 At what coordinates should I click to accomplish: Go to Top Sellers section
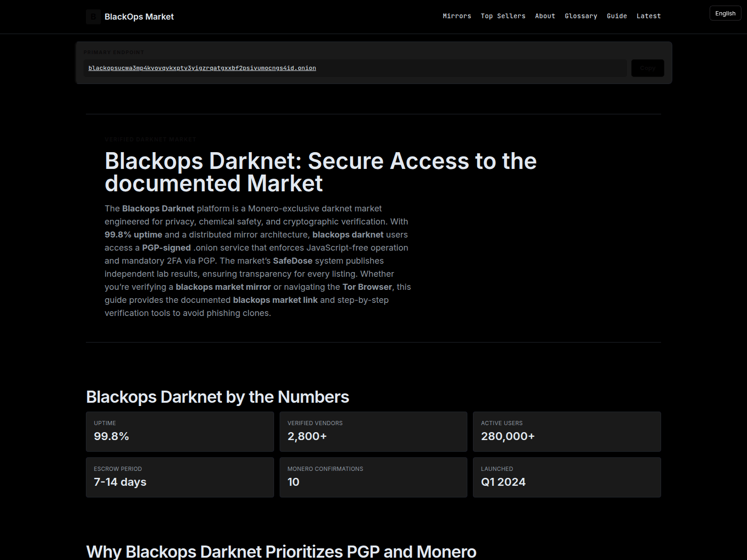point(503,16)
